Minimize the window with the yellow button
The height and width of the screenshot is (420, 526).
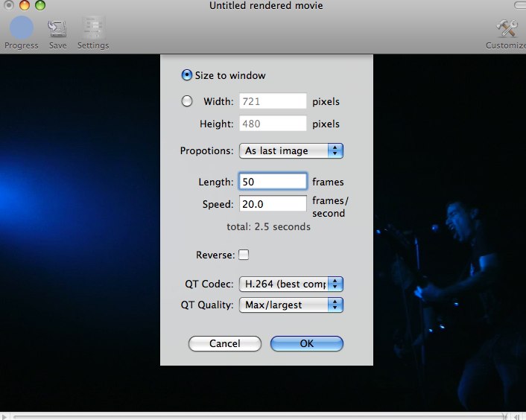25,6
